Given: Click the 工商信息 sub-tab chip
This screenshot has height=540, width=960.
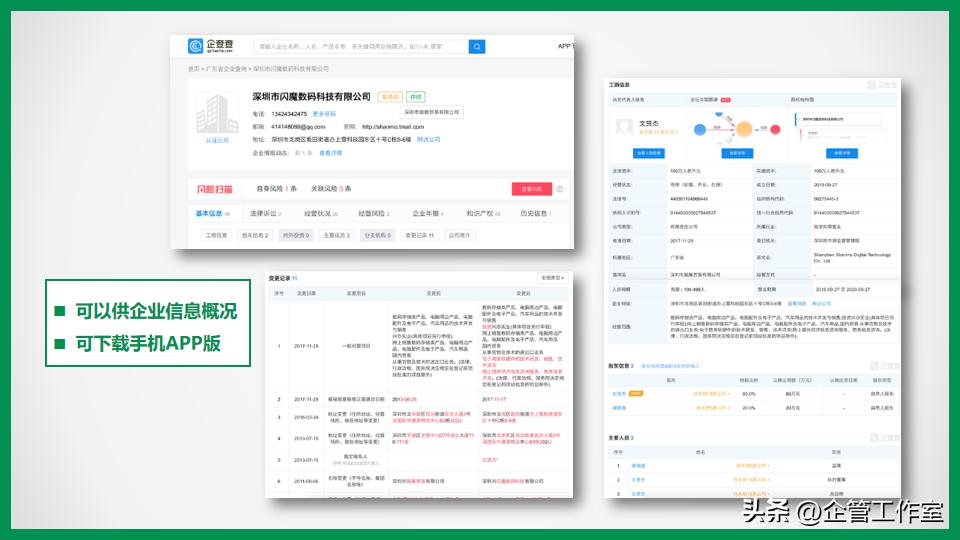Looking at the screenshot, I should (x=216, y=235).
